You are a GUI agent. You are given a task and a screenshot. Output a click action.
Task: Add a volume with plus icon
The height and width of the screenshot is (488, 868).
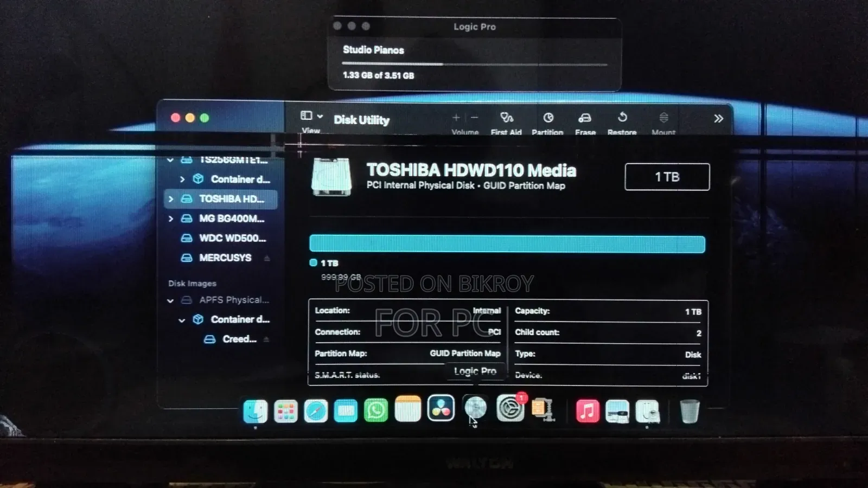456,117
